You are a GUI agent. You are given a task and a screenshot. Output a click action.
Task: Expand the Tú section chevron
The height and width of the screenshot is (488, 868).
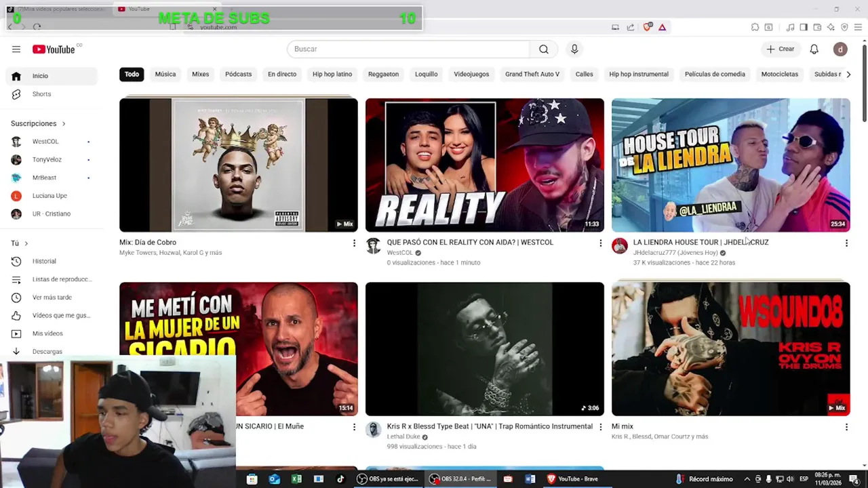(x=26, y=243)
